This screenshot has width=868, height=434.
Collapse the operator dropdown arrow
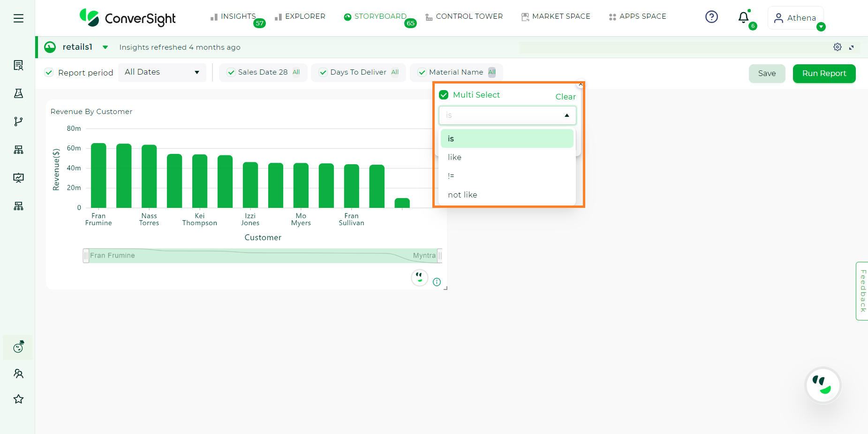click(566, 115)
